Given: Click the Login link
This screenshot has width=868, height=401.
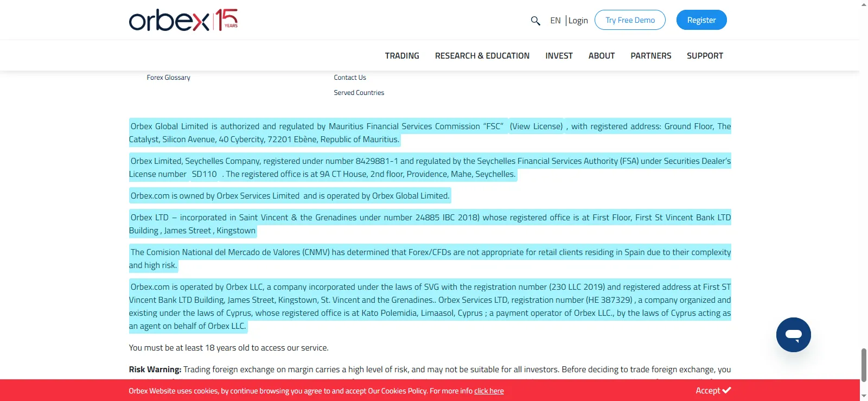Looking at the screenshot, I should click(578, 21).
